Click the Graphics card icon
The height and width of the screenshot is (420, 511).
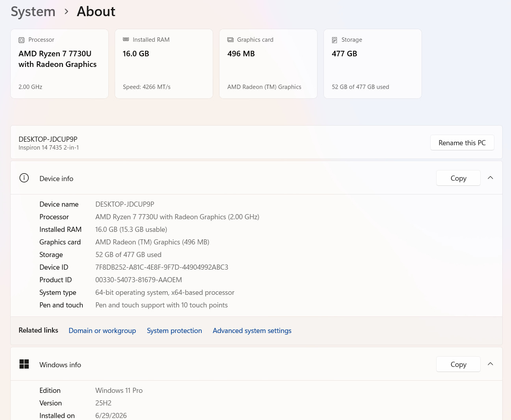coord(230,40)
